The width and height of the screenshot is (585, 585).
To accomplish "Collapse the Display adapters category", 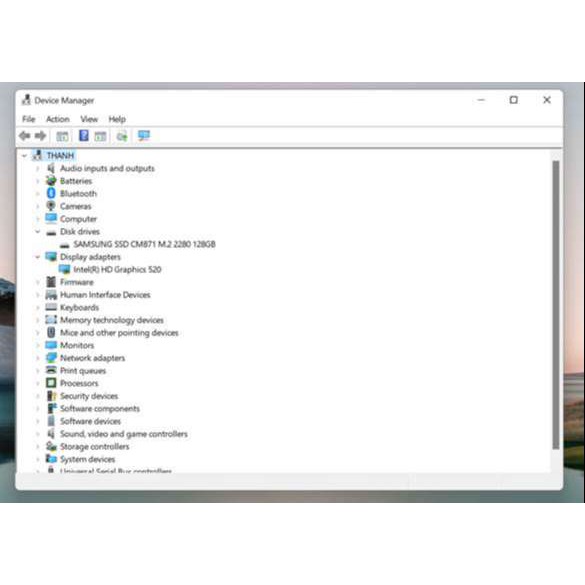I will [x=38, y=257].
